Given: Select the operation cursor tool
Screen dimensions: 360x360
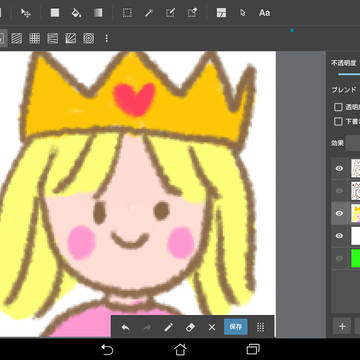Looking at the screenshot, I should [243, 13].
